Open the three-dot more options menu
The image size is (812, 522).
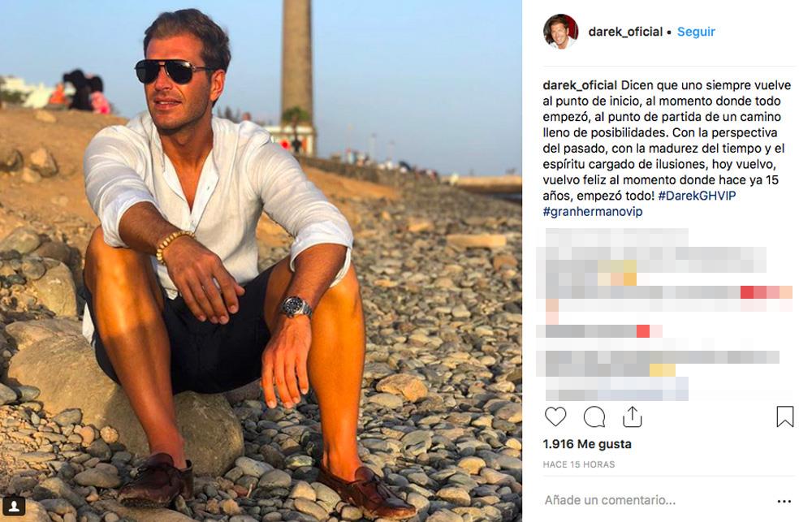pyautogui.click(x=784, y=501)
